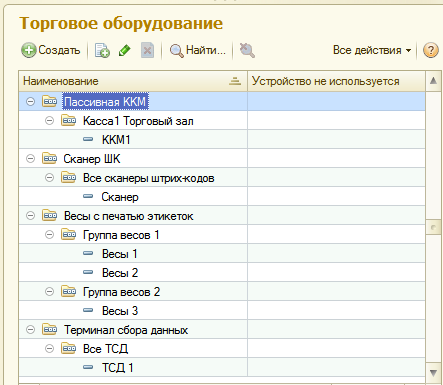The width and height of the screenshot is (443, 385).
Task: Cancel search with the crossed magnifier icon
Action: pos(247,50)
